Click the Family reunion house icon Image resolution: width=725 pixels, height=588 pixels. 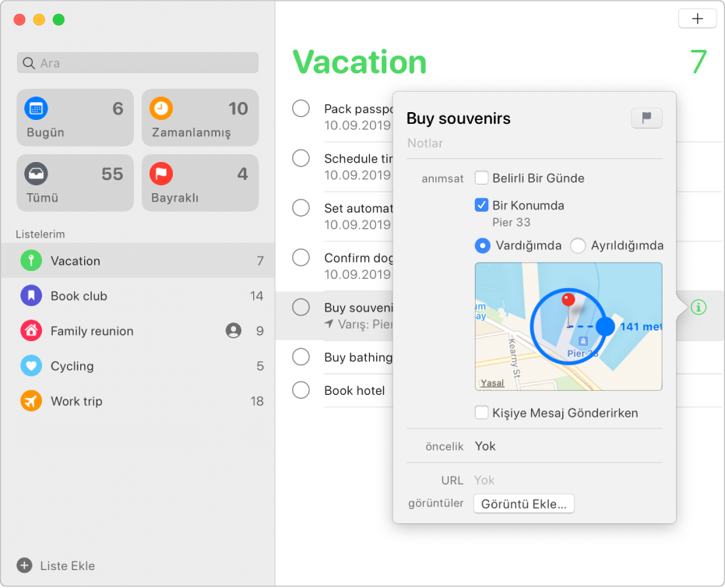pyautogui.click(x=31, y=331)
